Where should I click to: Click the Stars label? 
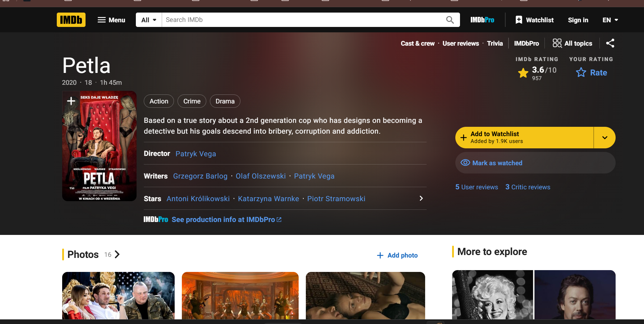(x=152, y=199)
